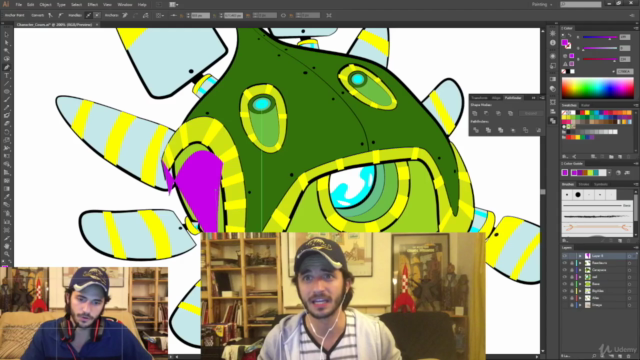
Task: Click the Minus Back pathfinder icon
Action: (x=538, y=130)
